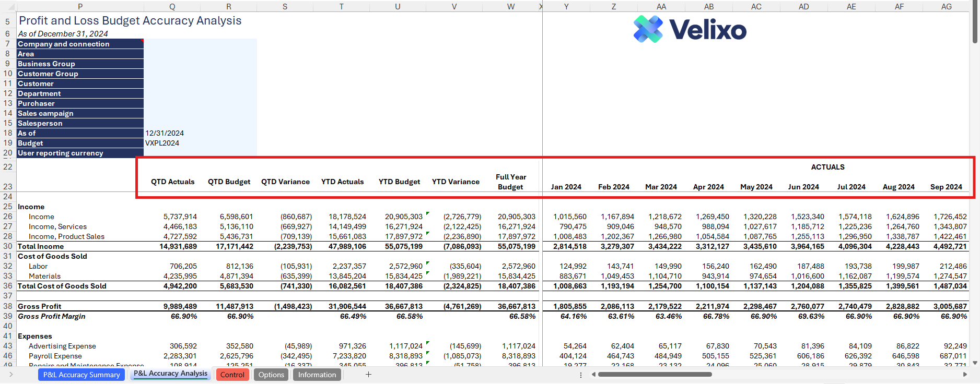Add a new sheet with plus button
This screenshot has height=384, width=980.
click(x=368, y=375)
